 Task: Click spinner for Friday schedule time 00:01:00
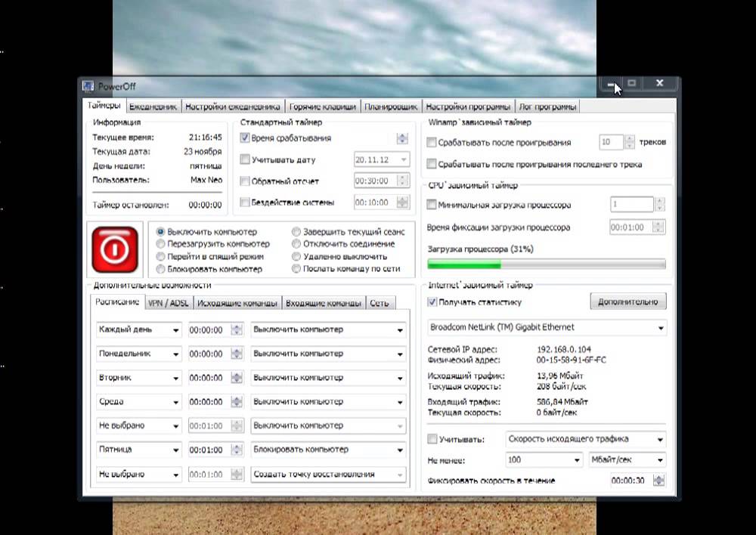(236, 450)
